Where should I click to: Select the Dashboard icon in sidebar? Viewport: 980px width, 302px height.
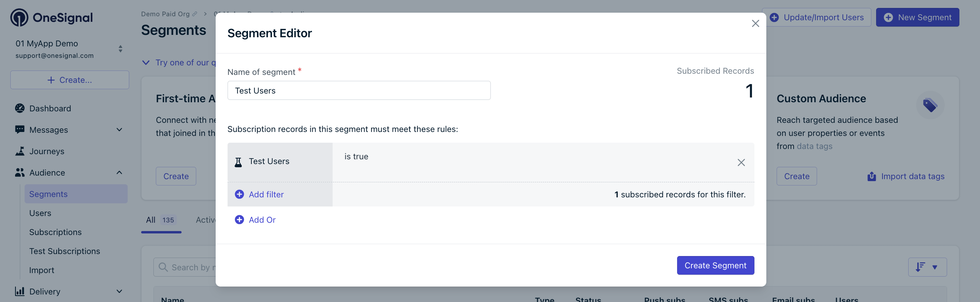[19, 108]
